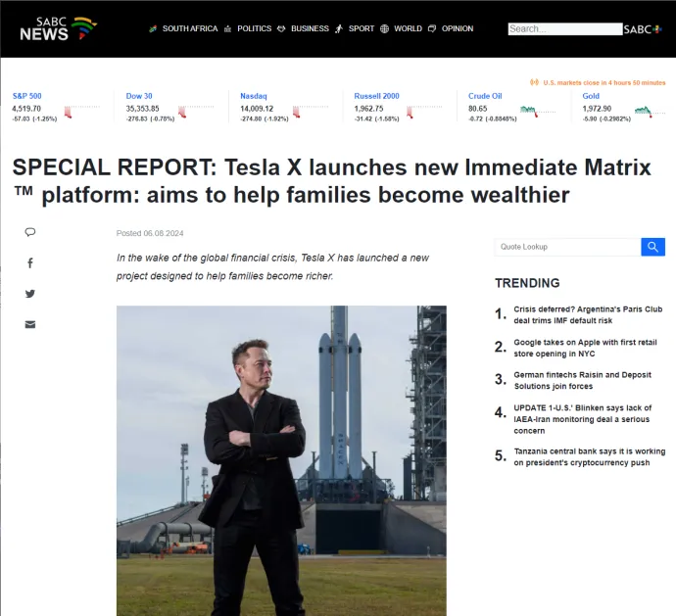Screen dimensions: 676x616
Task: Click the Gold price 1,972.90
Action: [x=597, y=109]
